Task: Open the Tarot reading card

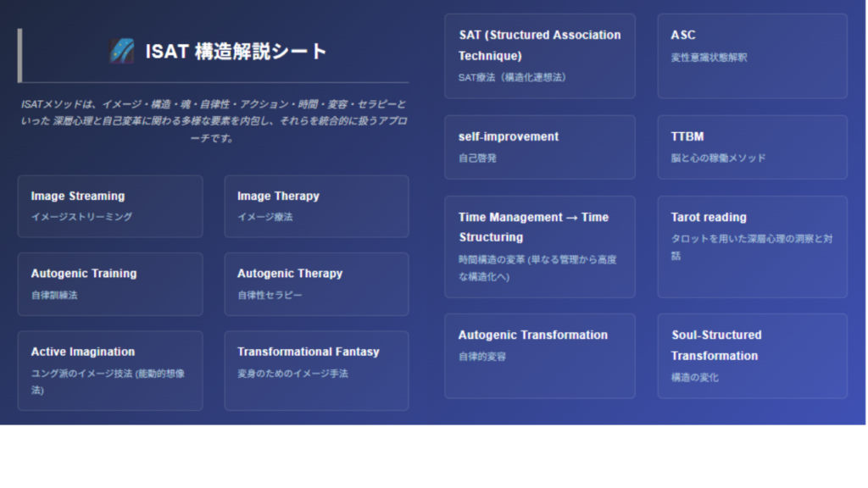Action: point(752,247)
